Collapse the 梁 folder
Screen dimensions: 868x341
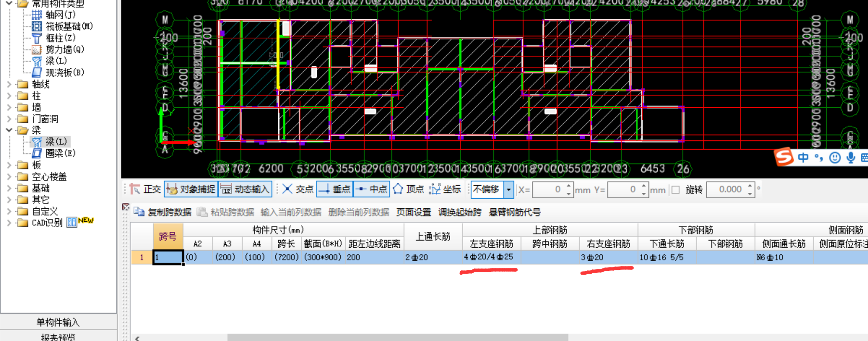[x=9, y=130]
